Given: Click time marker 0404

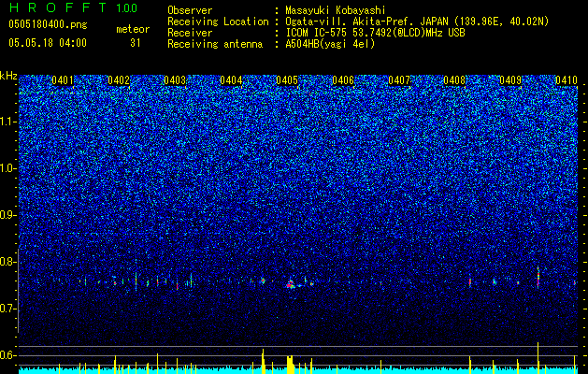Looking at the screenshot, I should (x=231, y=80).
